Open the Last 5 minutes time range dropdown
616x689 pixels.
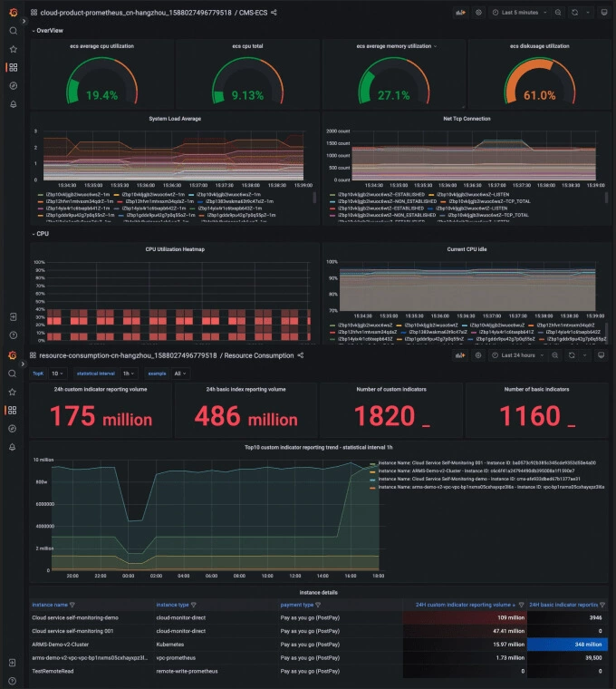[519, 13]
